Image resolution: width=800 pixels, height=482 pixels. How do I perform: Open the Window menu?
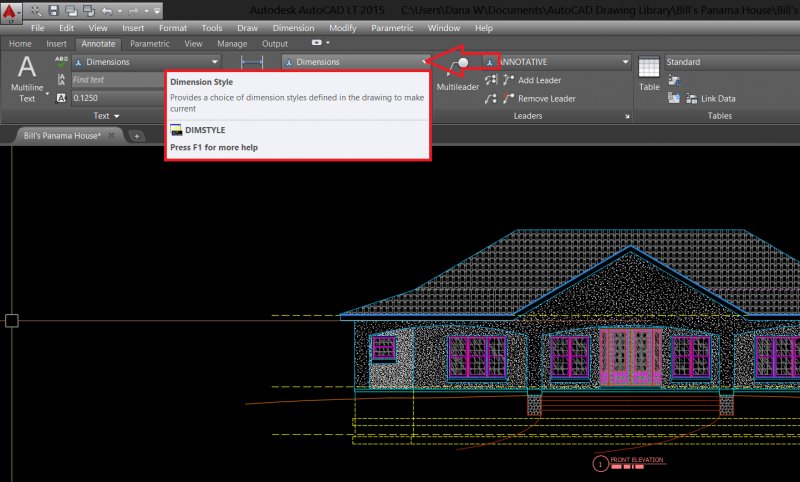444,28
